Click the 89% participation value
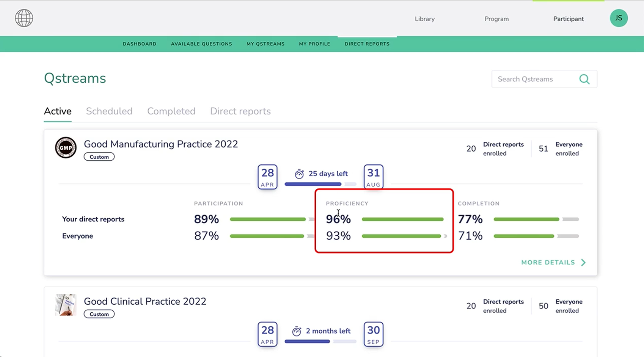Screen dimensions: 644x357 (x=206, y=219)
